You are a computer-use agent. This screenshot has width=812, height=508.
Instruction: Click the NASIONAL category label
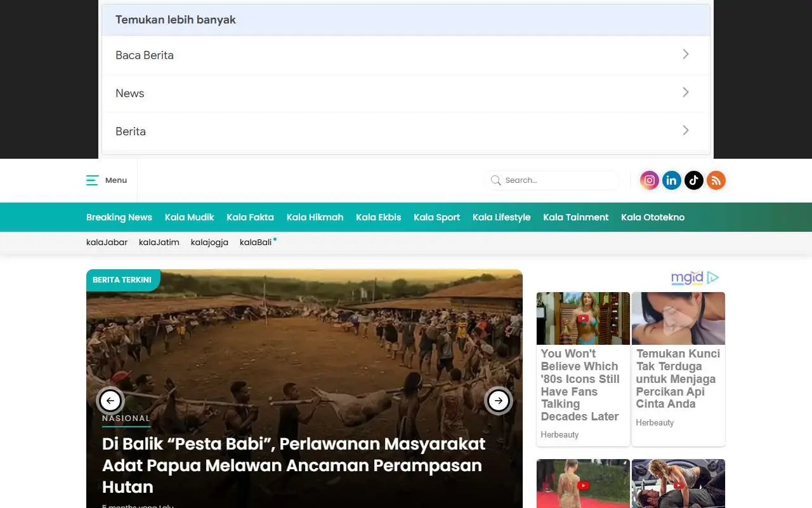pyautogui.click(x=126, y=418)
